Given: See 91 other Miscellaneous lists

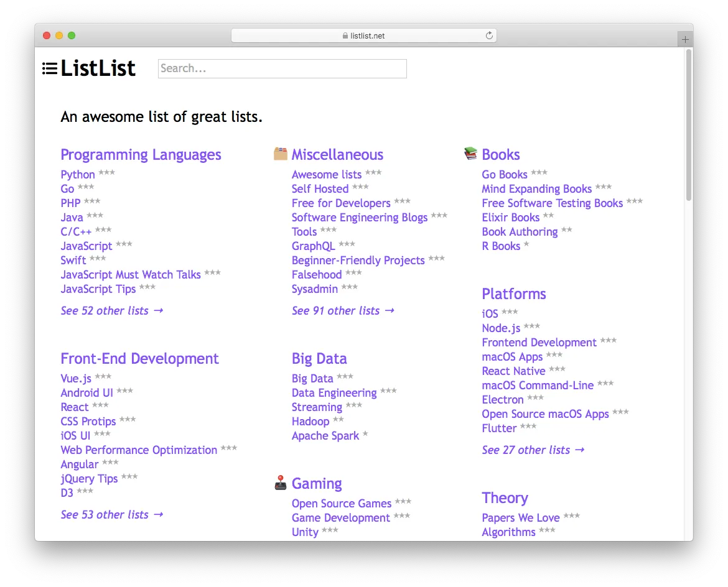Looking at the screenshot, I should [337, 310].
